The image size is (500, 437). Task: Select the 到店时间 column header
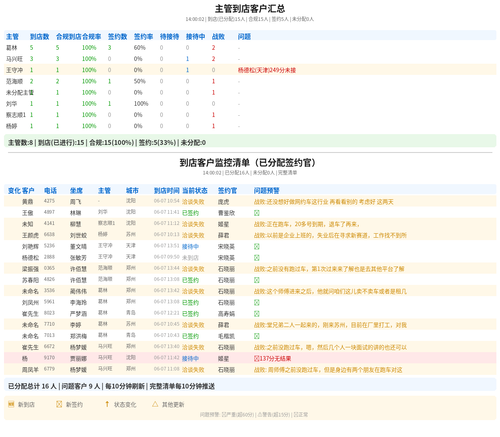[167, 191]
